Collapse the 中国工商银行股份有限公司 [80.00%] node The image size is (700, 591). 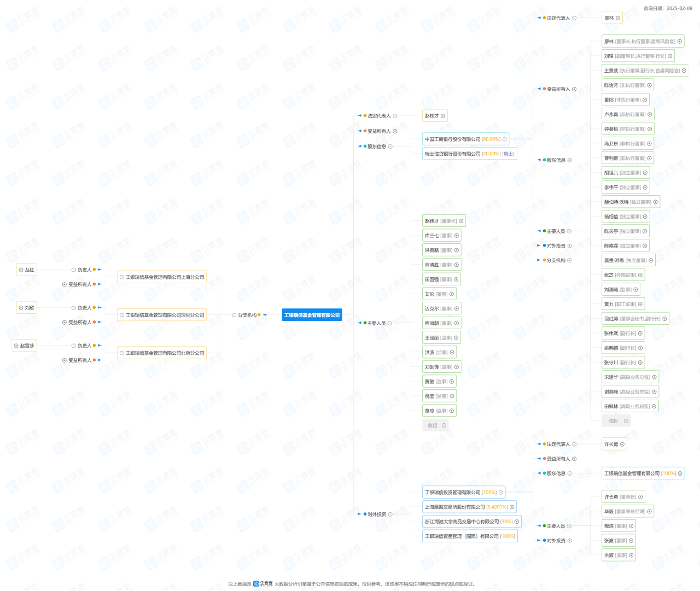click(504, 139)
